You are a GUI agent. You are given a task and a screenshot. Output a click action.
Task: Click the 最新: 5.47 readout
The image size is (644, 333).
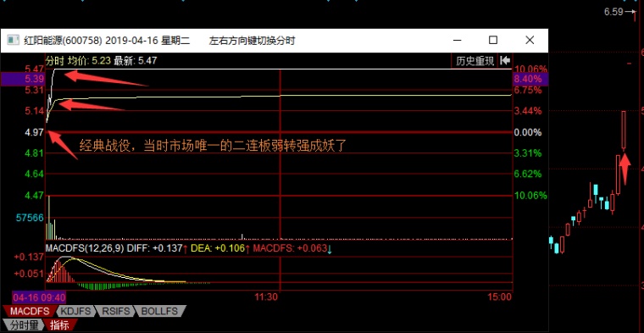click(x=135, y=61)
